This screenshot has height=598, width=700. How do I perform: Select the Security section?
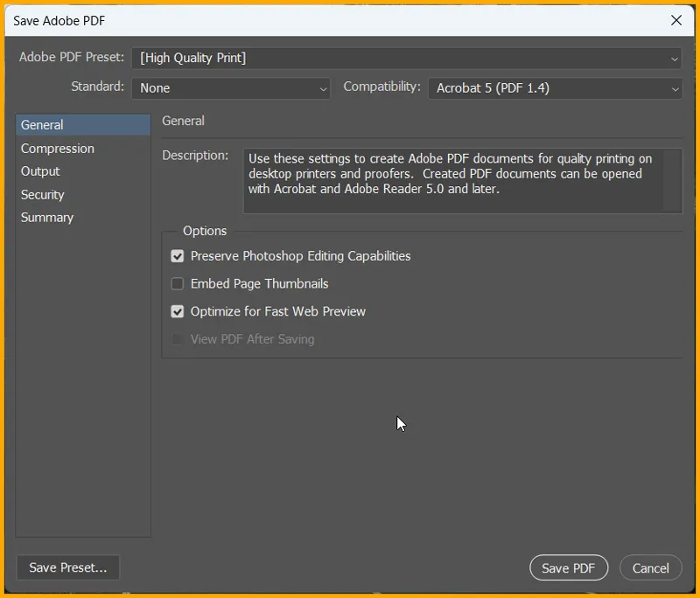click(42, 194)
